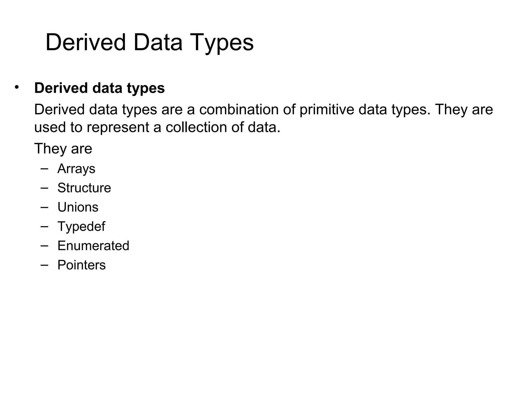532x399 pixels.
Task: Click the line used to represent a collection
Action: [157, 128]
